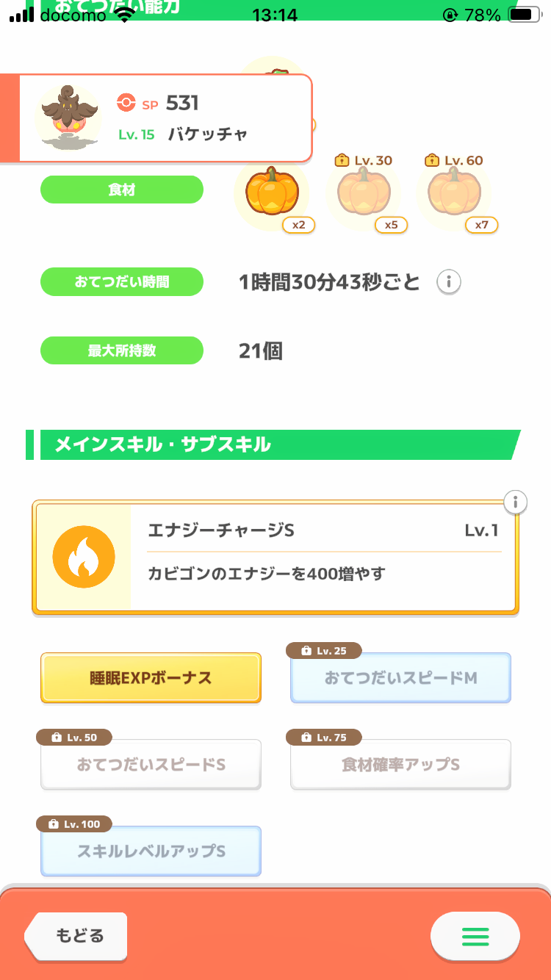This screenshot has height=980, width=551.
Task: Open the エナジーチャージS main skill card
Action: coord(323,557)
